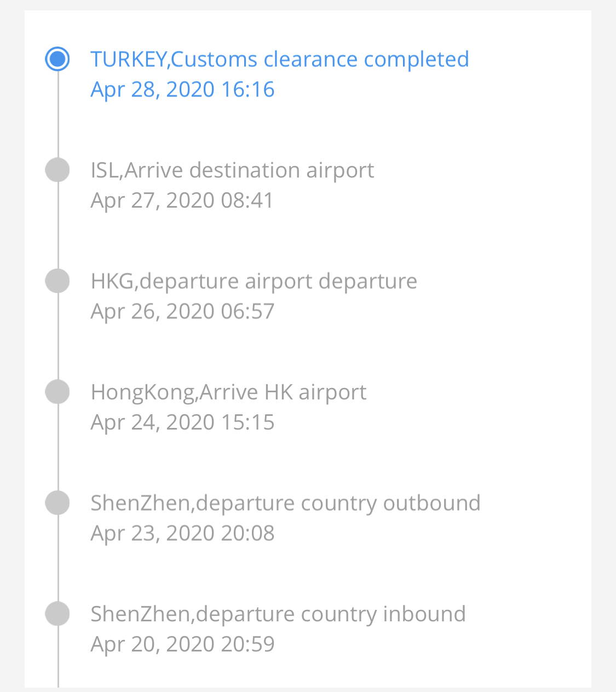Click the blue active status marker for TURKEY
Image resolution: width=616 pixels, height=692 pixels.
point(57,59)
